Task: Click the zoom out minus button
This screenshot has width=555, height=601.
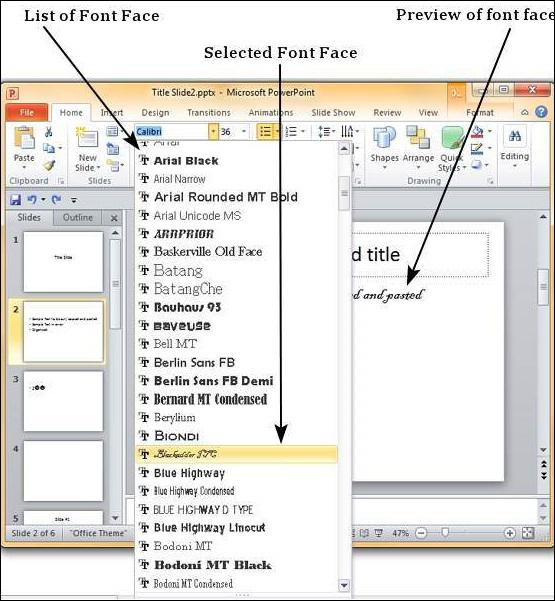Action: click(x=421, y=533)
